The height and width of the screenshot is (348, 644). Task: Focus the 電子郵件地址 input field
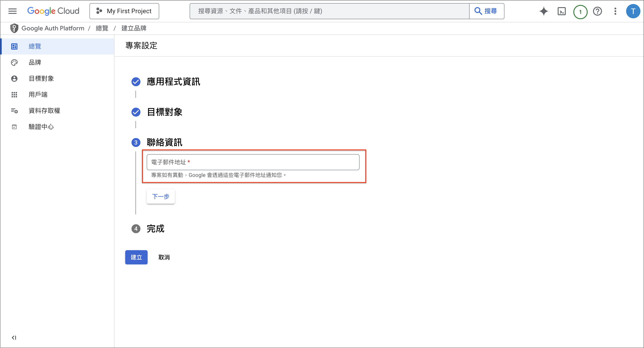pos(253,162)
